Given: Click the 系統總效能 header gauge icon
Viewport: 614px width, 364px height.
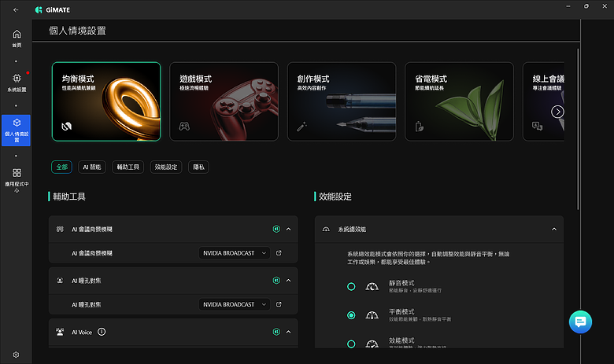Looking at the screenshot, I should [x=326, y=229].
